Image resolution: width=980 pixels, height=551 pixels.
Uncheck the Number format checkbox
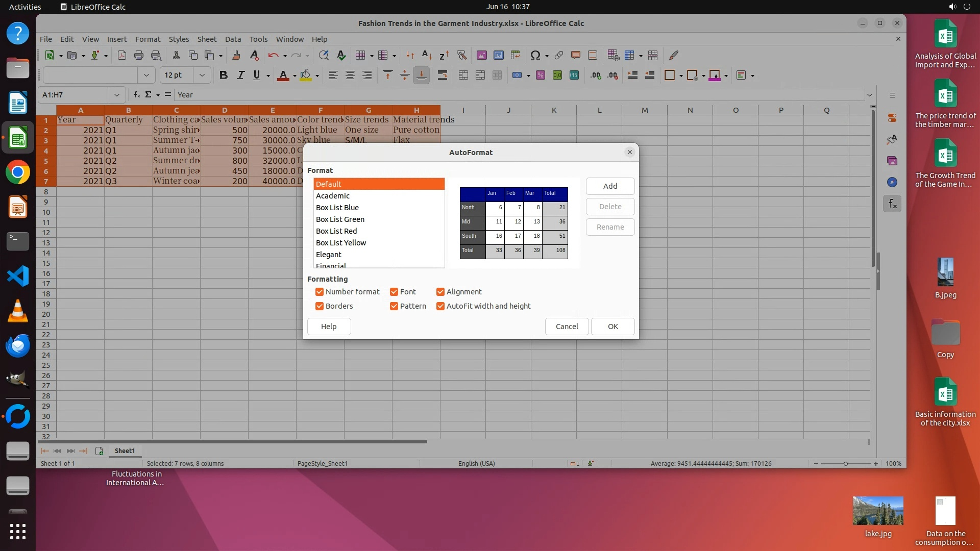pyautogui.click(x=320, y=292)
